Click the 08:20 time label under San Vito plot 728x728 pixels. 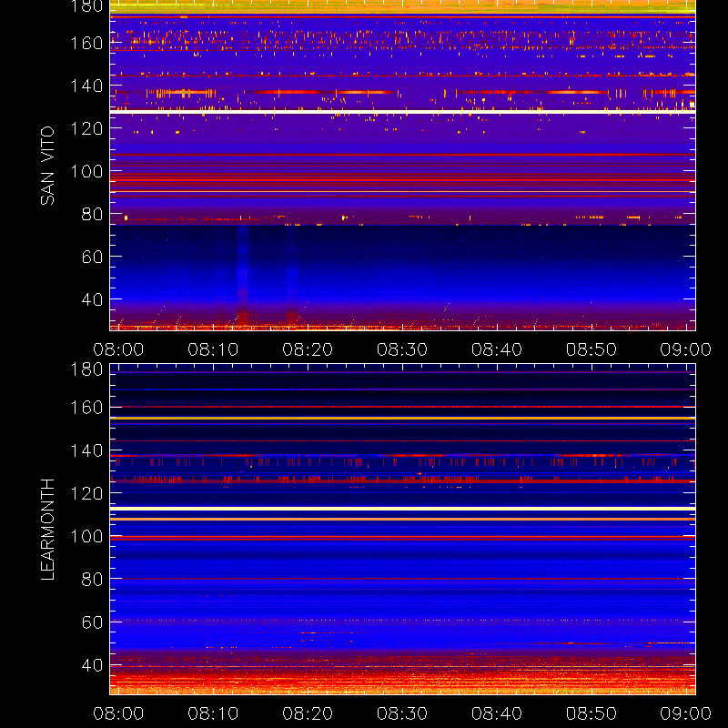308,349
